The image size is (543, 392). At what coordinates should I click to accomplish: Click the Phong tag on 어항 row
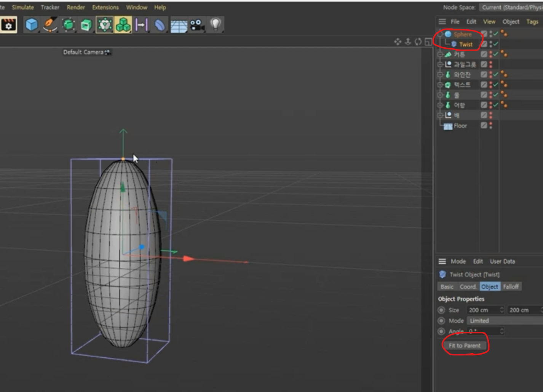504,105
